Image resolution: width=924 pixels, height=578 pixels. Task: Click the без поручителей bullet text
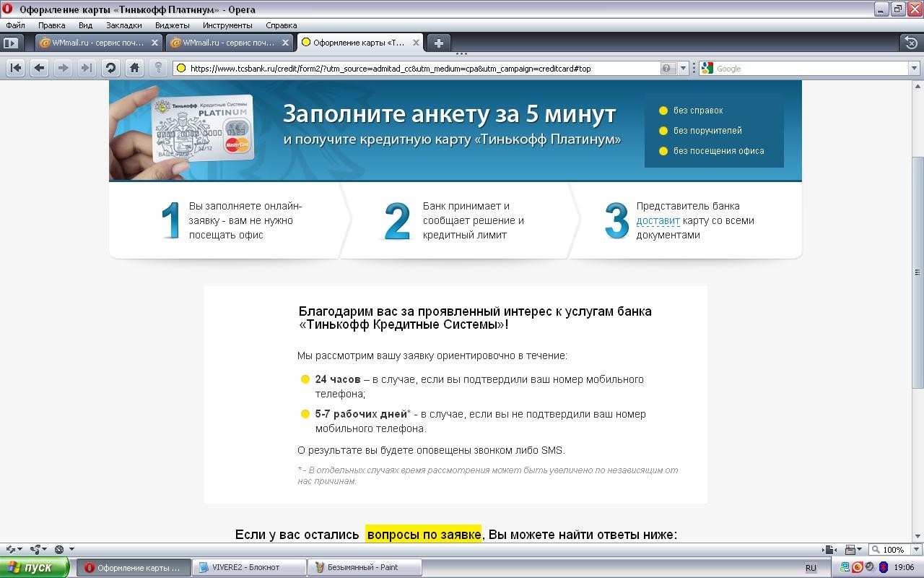[x=707, y=131]
